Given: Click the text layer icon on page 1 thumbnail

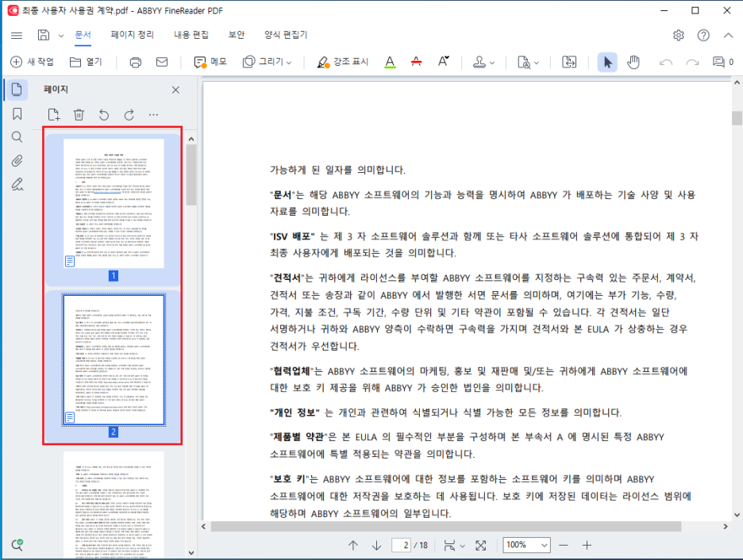Looking at the screenshot, I should 70,261.
